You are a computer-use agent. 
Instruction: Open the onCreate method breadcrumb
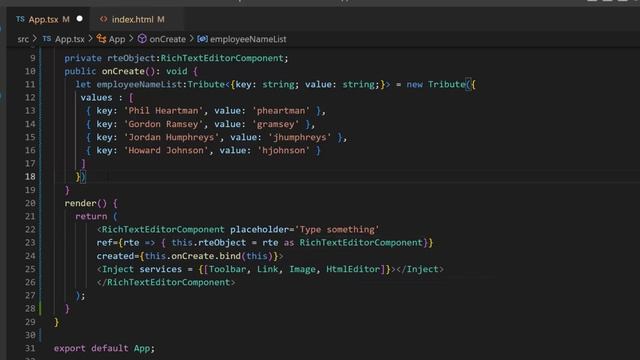167,39
